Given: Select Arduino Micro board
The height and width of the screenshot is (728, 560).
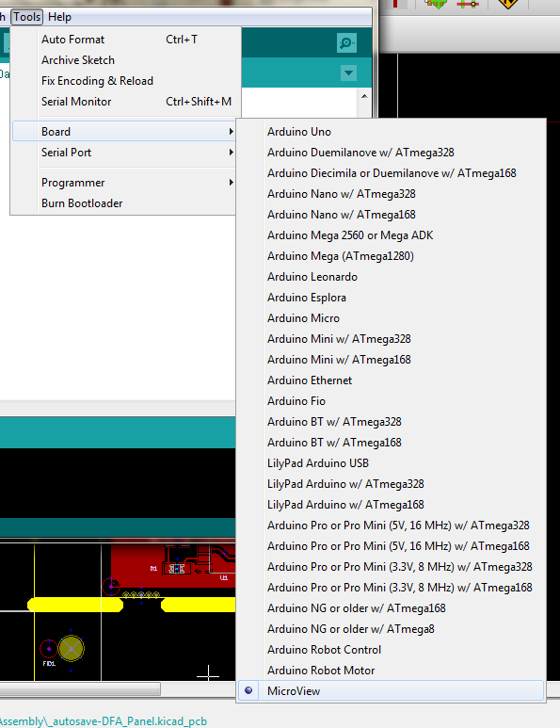Looking at the screenshot, I should (391, 318).
